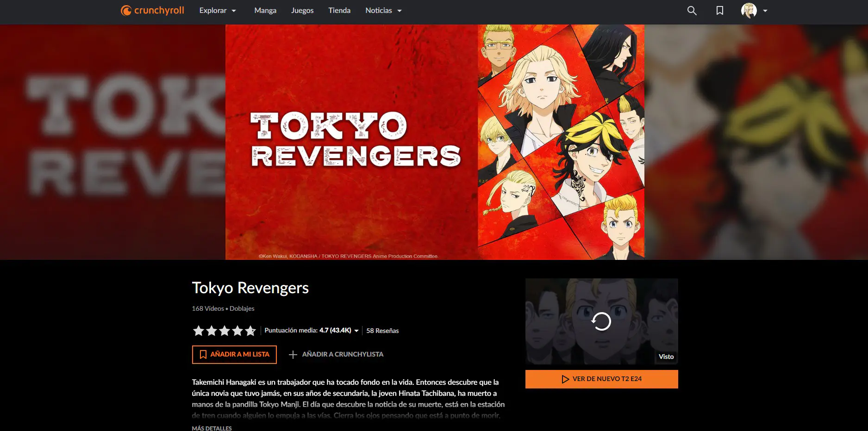The width and height of the screenshot is (868, 431).
Task: Expand the Explorar menu
Action: [x=218, y=10]
